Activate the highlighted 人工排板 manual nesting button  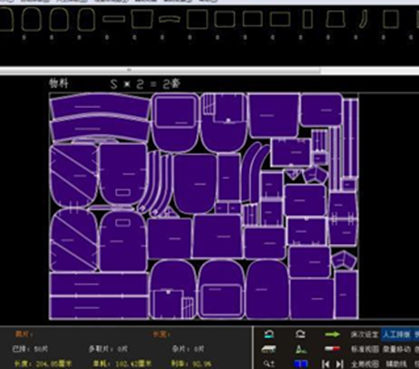tap(396, 334)
